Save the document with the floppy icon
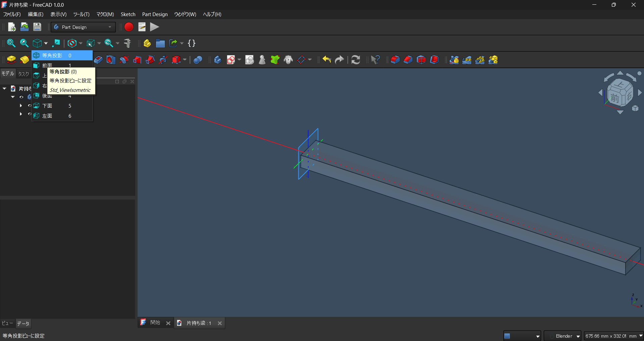 point(37,27)
